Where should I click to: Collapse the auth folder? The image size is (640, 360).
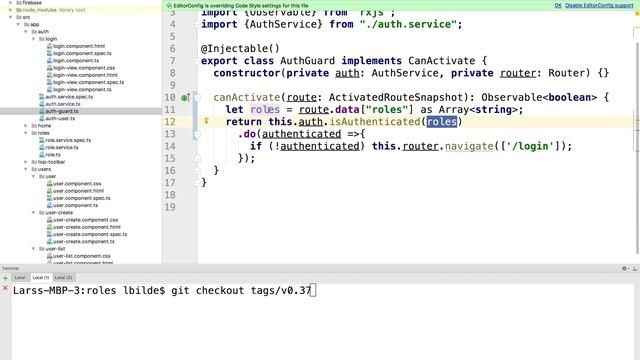click(26, 31)
